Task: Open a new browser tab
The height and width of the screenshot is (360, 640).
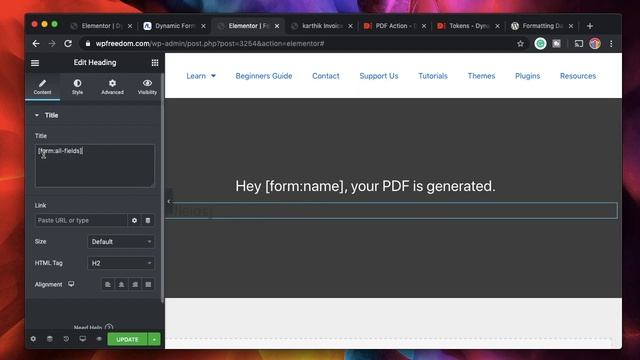Action: (590, 26)
